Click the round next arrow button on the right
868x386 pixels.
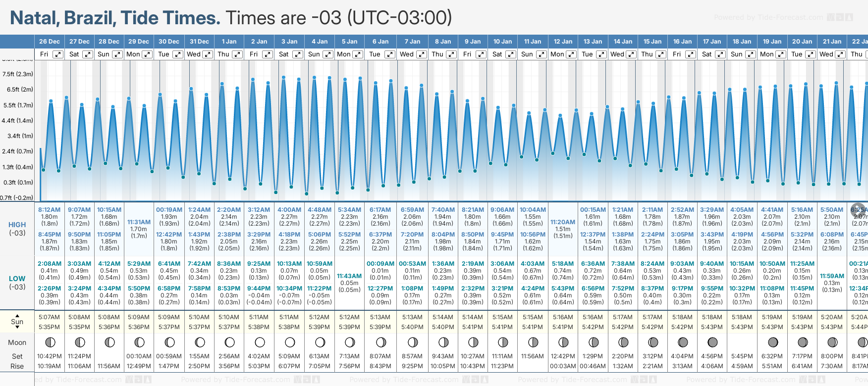point(858,209)
